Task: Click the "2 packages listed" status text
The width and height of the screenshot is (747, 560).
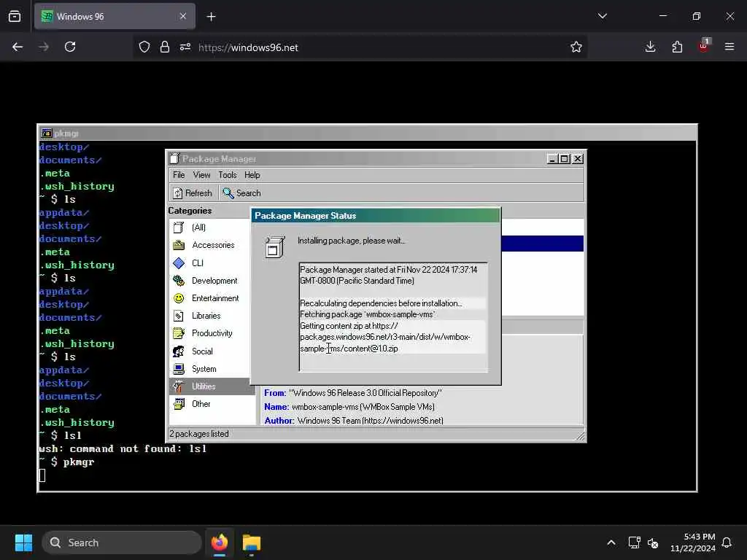Action: coord(199,434)
